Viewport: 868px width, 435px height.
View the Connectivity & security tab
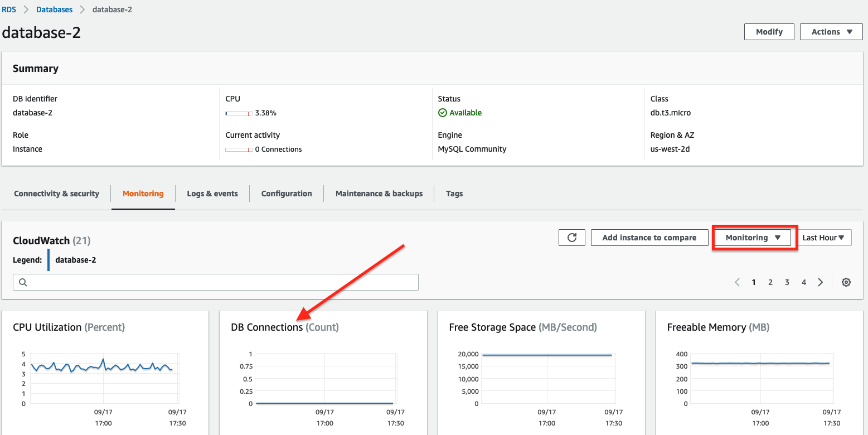click(56, 194)
